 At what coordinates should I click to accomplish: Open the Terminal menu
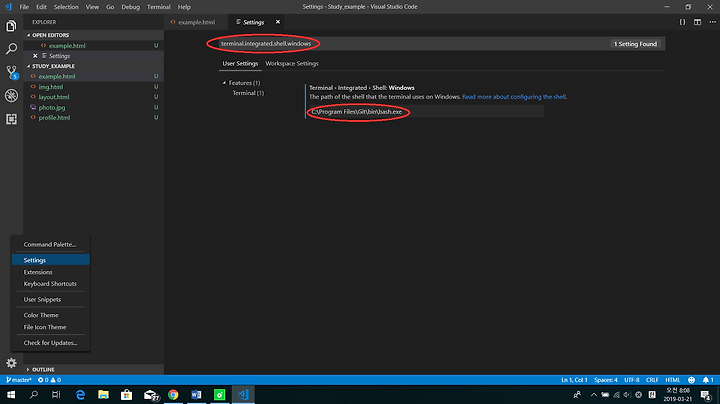click(159, 7)
